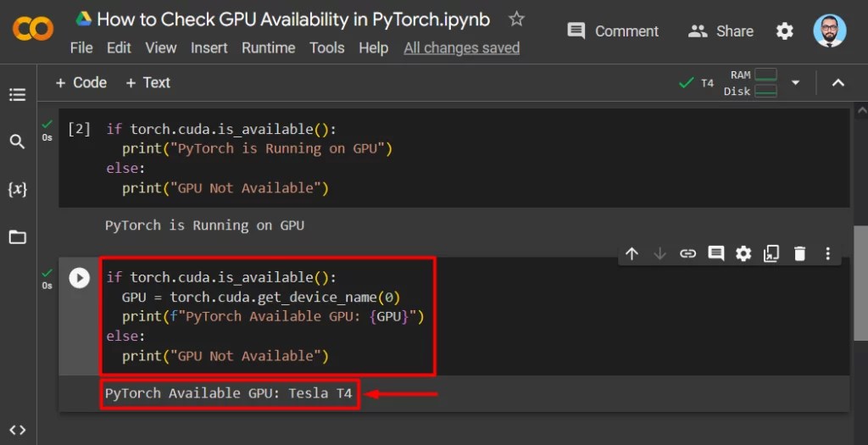Open the Insert menu
Screen dimensions: 868x445
209,48
